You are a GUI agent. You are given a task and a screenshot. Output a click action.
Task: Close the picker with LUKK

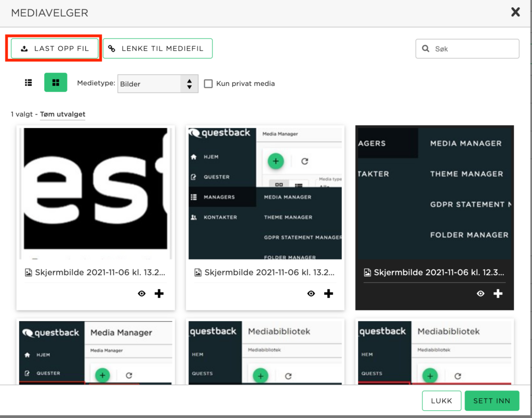pos(442,401)
